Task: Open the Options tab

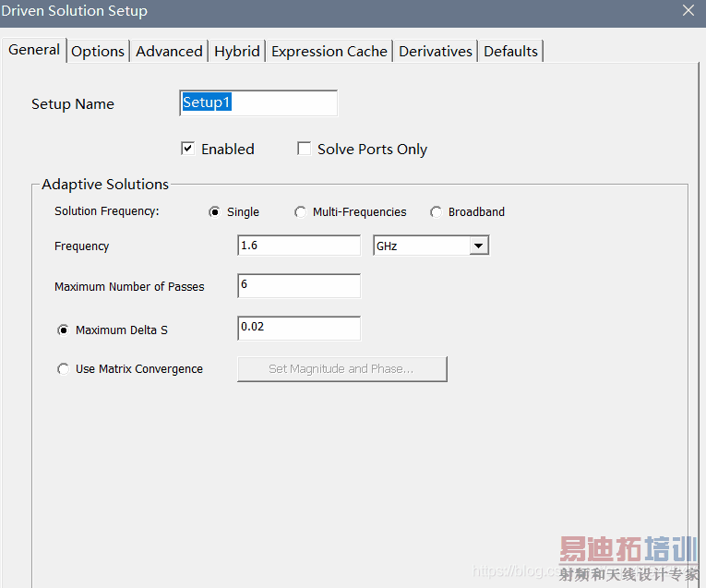Action: (98, 52)
